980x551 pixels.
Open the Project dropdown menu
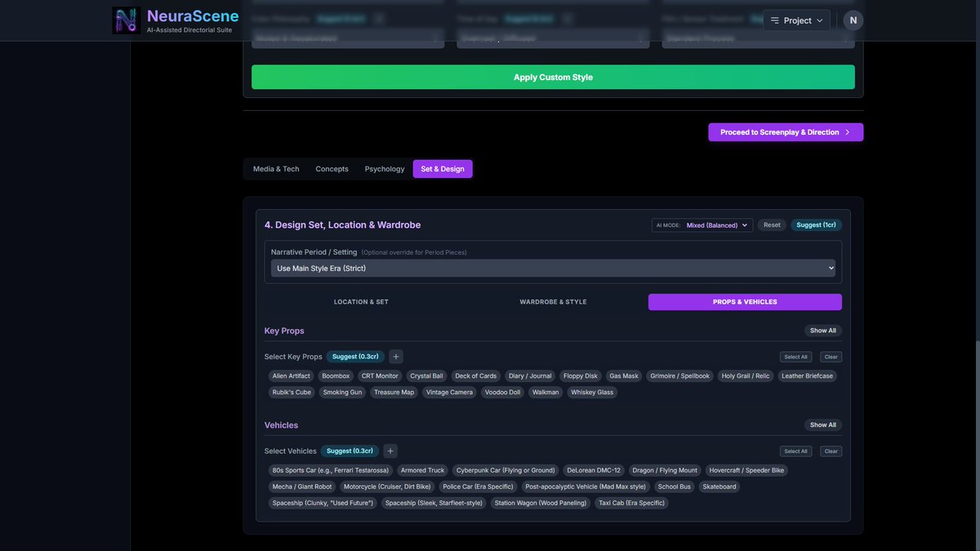tap(796, 20)
